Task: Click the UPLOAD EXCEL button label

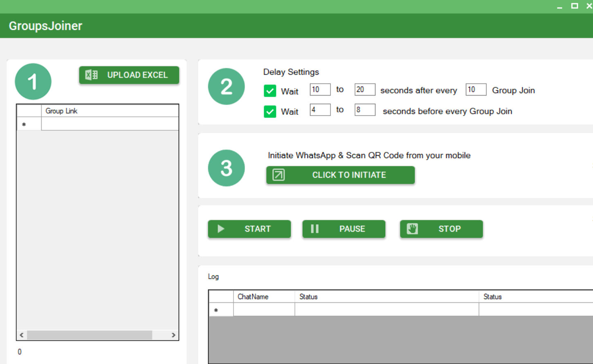Action: pyautogui.click(x=137, y=75)
